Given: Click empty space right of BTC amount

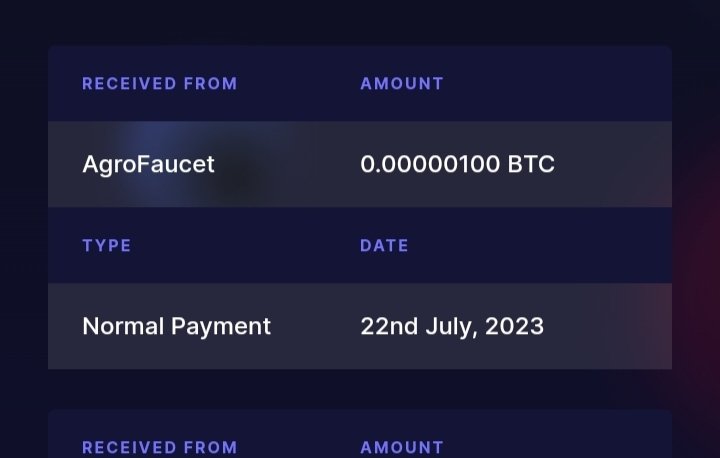Looking at the screenshot, I should [613, 164].
